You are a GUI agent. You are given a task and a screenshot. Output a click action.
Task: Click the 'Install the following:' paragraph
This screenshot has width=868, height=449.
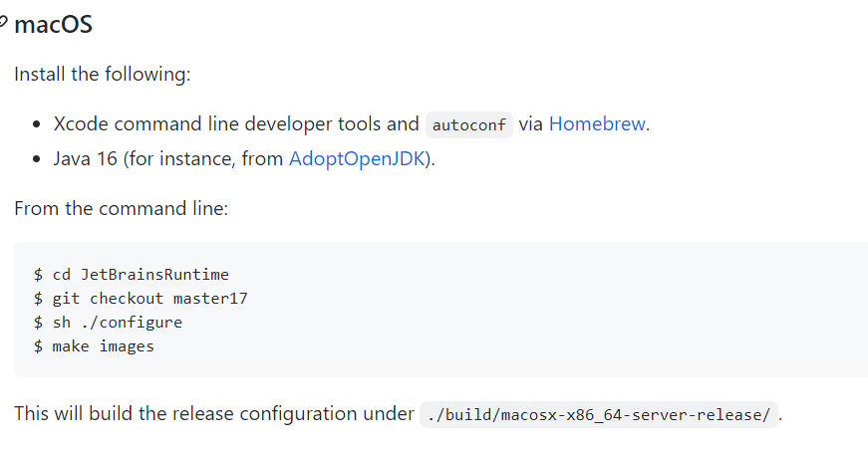point(103,74)
